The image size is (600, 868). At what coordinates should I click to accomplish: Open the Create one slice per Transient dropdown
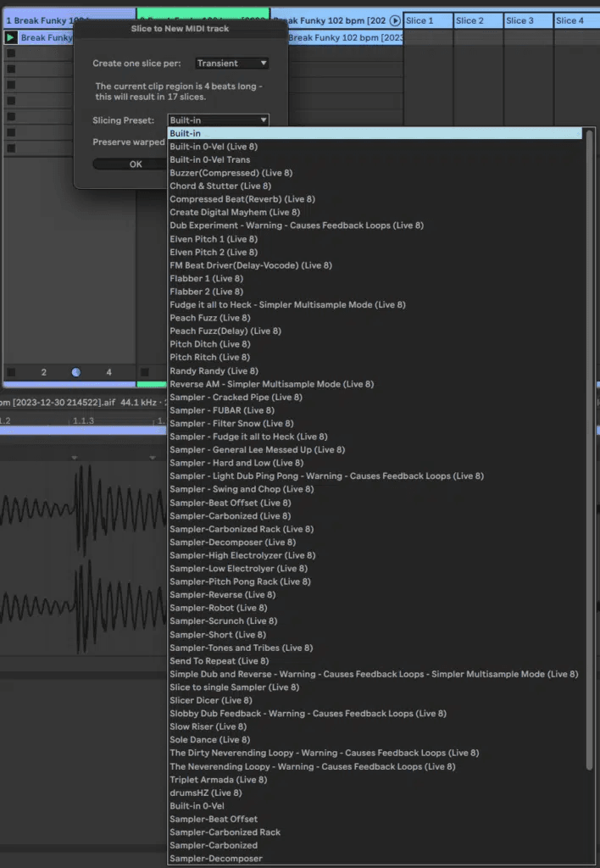point(232,63)
